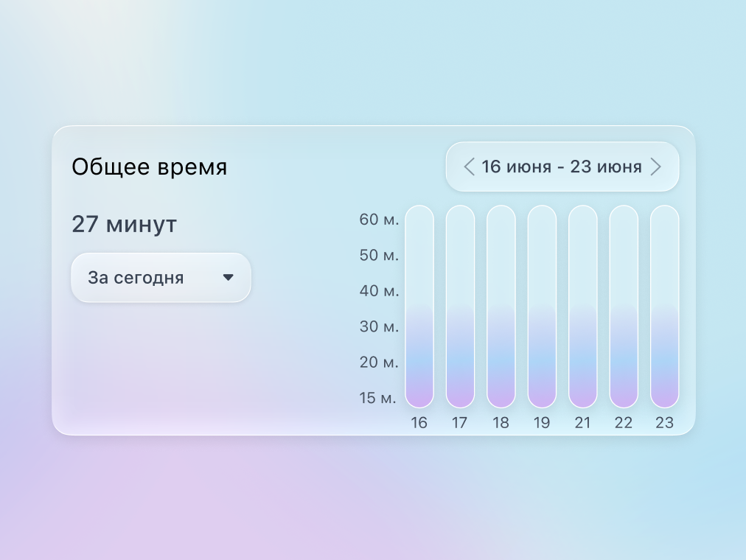Select the bar for June 17
The width and height of the screenshot is (746, 560).
460,306
